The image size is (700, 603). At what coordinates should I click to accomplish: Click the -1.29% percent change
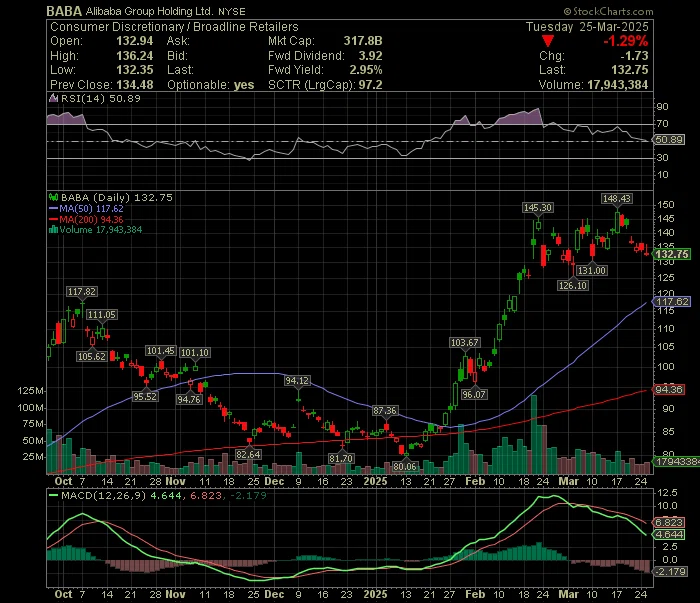625,41
